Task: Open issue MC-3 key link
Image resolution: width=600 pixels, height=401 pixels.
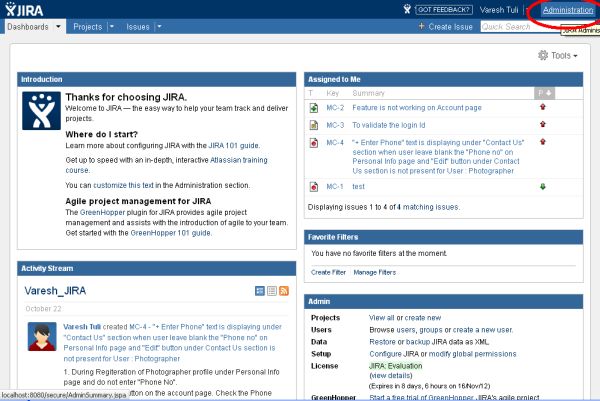Action: [335, 125]
